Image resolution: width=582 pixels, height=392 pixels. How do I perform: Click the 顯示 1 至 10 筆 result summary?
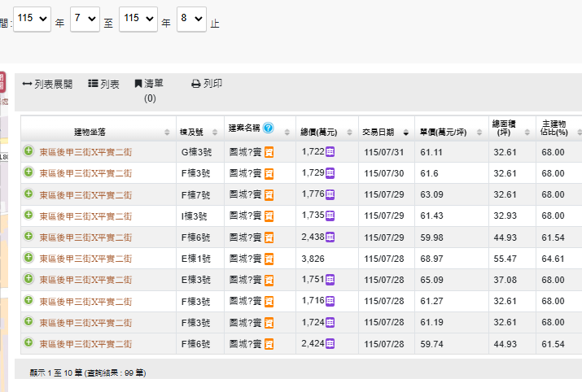(x=88, y=372)
